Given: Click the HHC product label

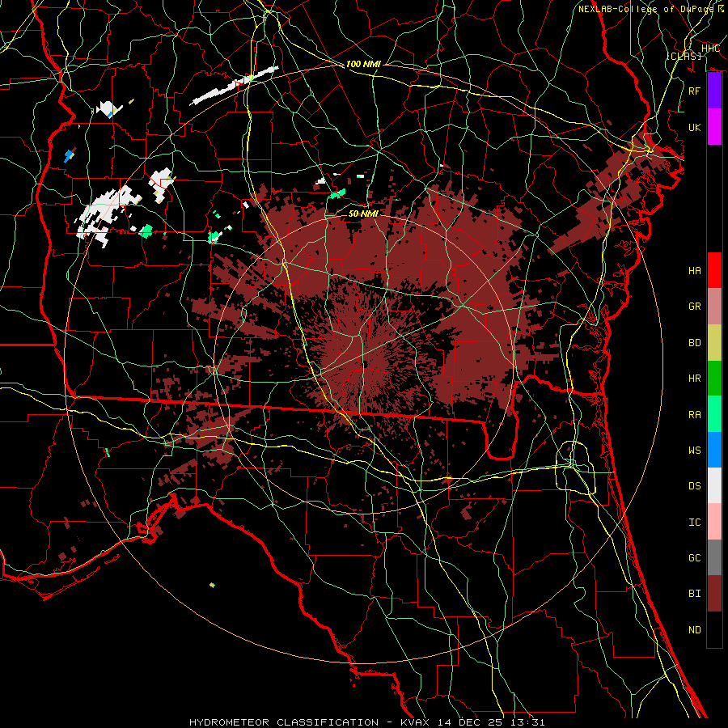Looking at the screenshot, I should [710, 49].
